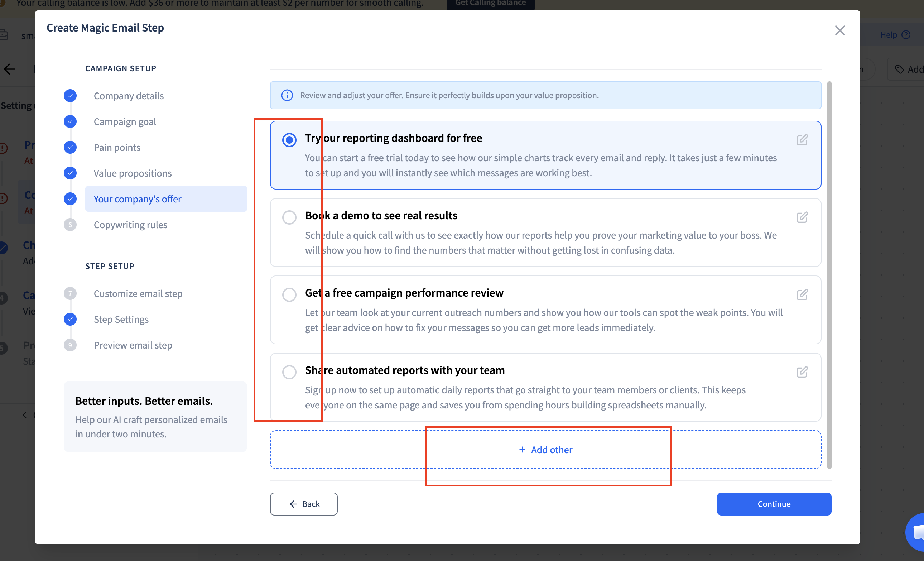The height and width of the screenshot is (561, 924).
Task: Click the Continue button
Action: [x=774, y=504]
